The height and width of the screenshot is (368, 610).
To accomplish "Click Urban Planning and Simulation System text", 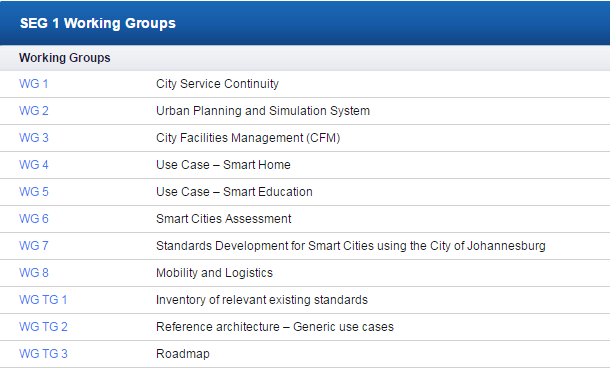I will coord(263,111).
